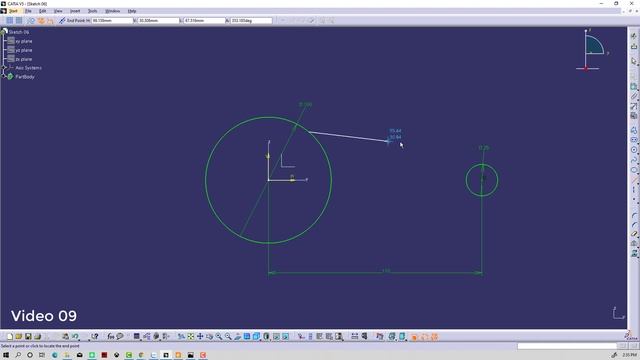Viewport: 640px width, 360px height.
Task: Click the Fit All In icon
Action: (x=191, y=337)
